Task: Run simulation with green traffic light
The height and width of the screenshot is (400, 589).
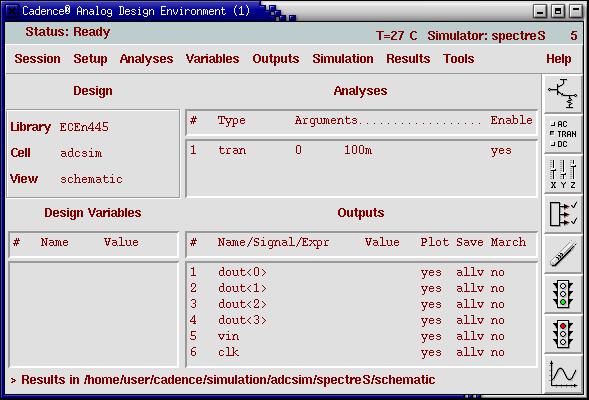Action: pos(562,294)
